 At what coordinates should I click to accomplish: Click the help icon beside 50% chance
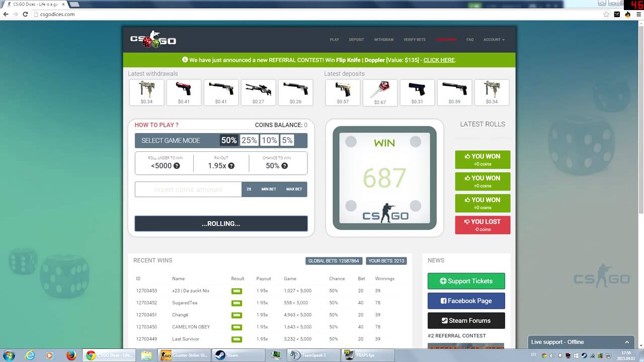click(285, 166)
